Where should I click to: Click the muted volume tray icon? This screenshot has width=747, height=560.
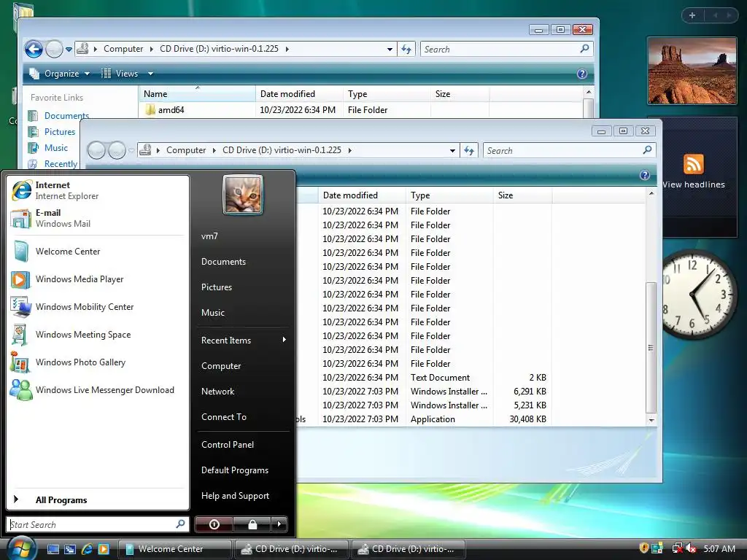click(x=691, y=548)
